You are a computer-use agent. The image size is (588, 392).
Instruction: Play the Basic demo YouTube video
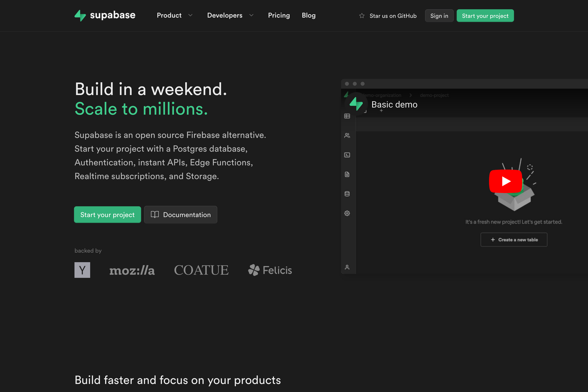[505, 181]
